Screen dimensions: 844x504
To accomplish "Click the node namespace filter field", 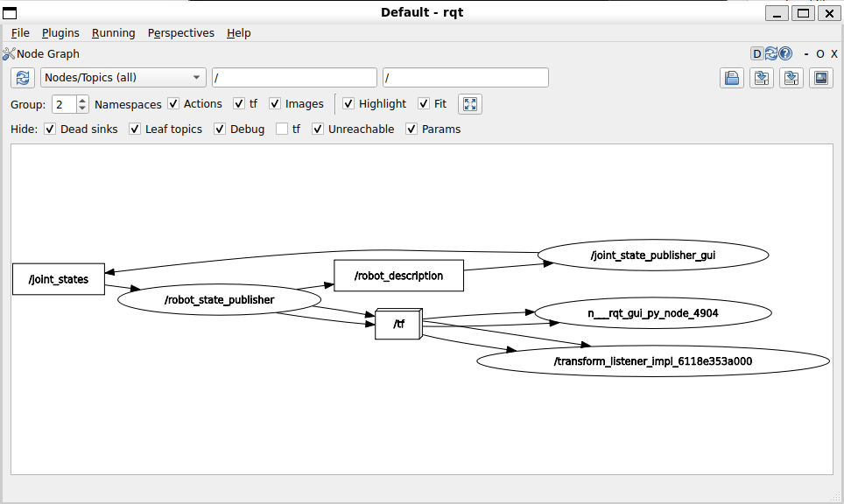I will click(294, 78).
